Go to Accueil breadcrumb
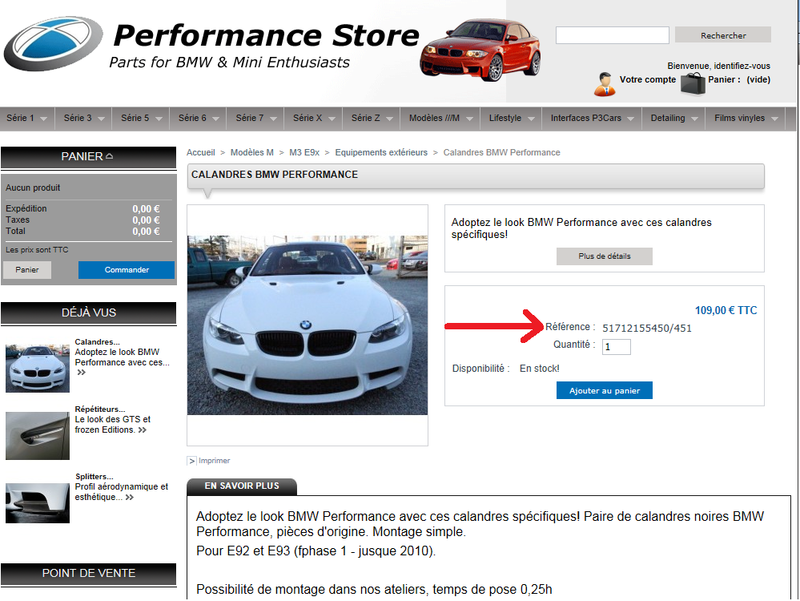 coord(201,153)
